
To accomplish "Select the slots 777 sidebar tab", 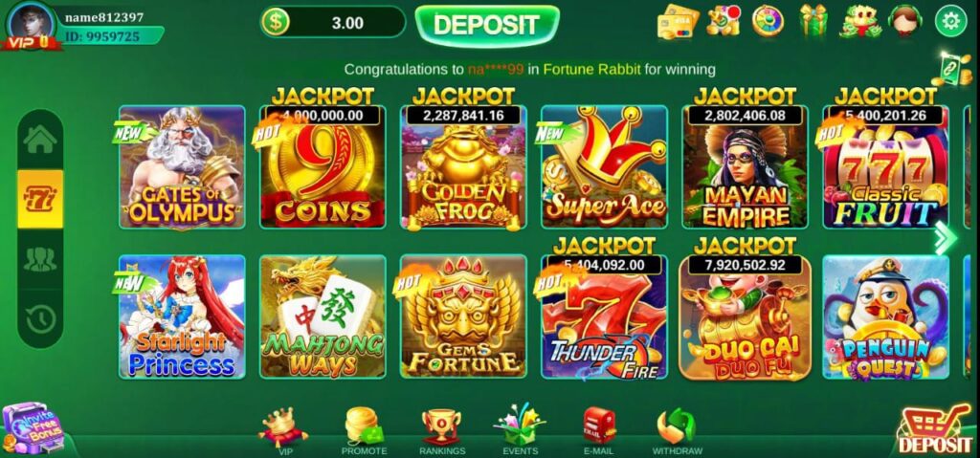I will pos(40,199).
